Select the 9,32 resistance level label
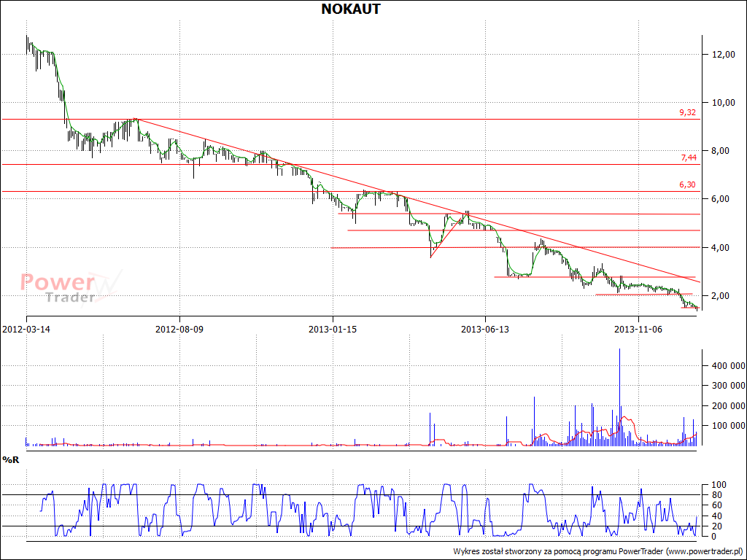The height and width of the screenshot is (560, 747). tap(687, 113)
